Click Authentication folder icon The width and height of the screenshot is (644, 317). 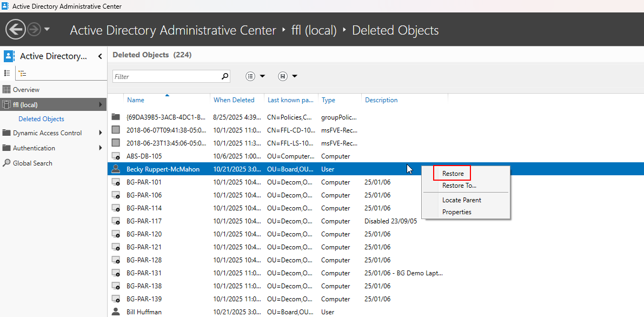(6, 148)
